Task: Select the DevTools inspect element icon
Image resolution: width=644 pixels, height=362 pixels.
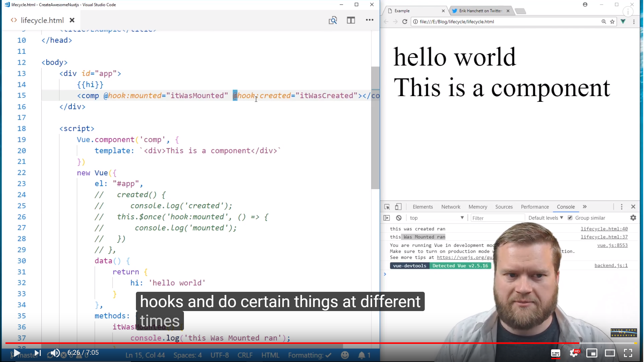Action: point(387,207)
